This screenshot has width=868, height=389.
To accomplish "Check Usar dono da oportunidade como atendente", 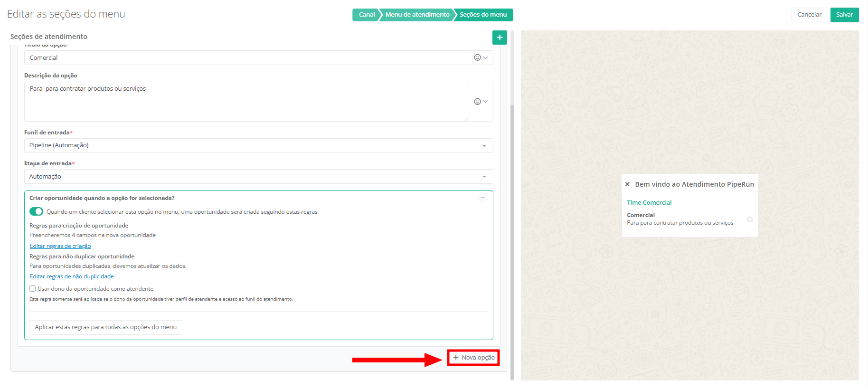I will point(33,289).
